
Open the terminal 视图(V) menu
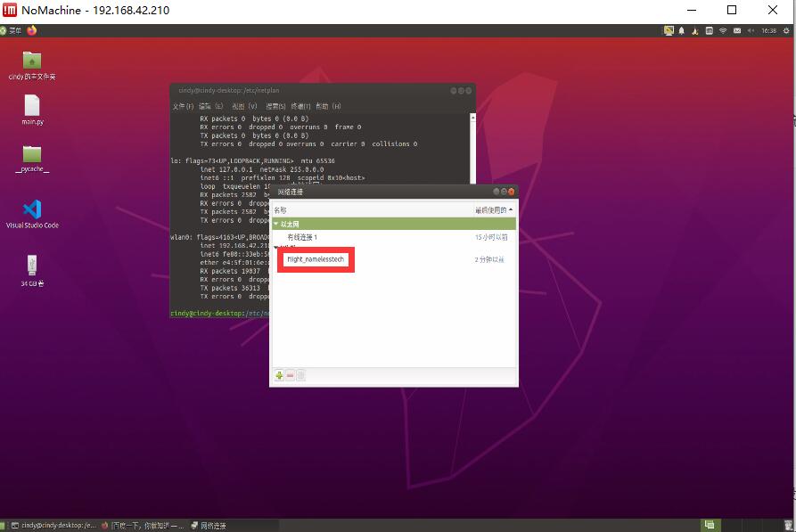pyautogui.click(x=244, y=106)
